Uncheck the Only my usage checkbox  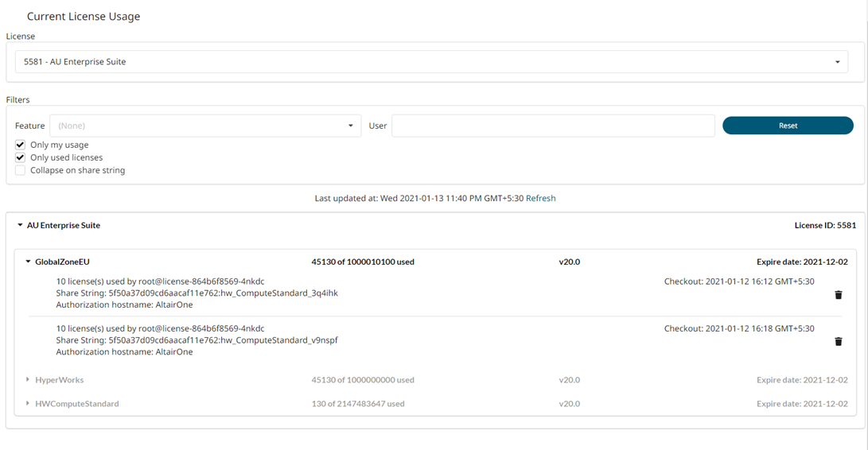pyautogui.click(x=21, y=145)
